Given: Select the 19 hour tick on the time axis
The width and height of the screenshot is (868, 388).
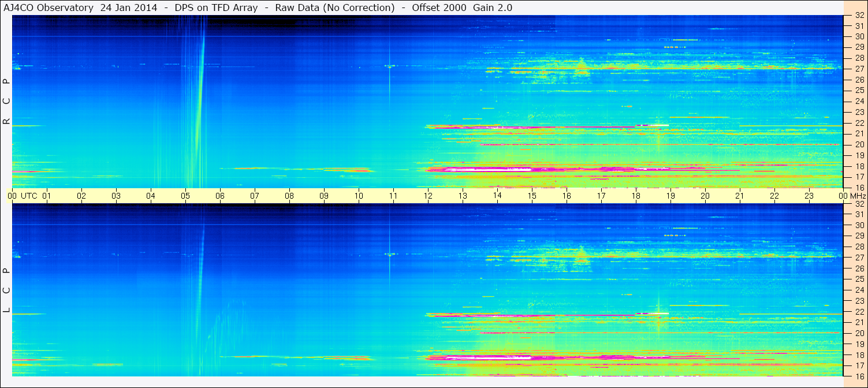Looking at the screenshot, I should coord(670,196).
